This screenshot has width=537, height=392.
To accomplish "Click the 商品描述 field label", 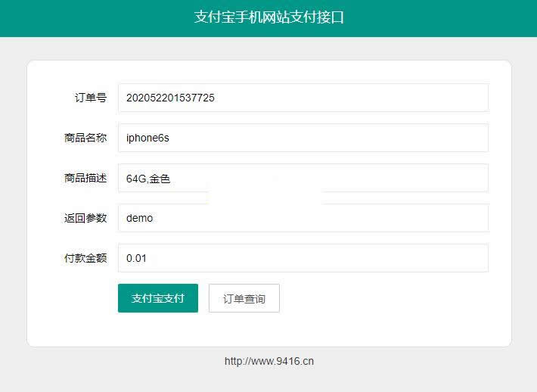I will point(85,178).
